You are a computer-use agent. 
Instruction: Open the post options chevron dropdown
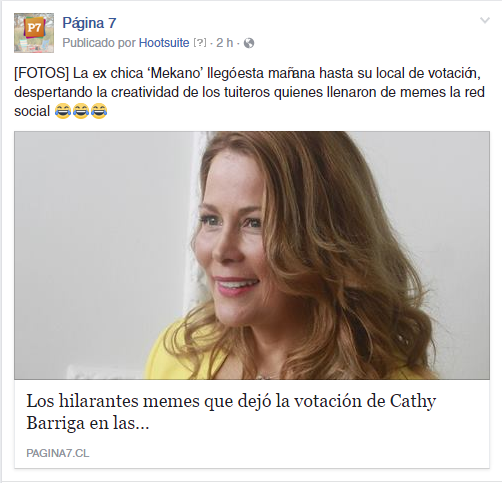(x=485, y=20)
